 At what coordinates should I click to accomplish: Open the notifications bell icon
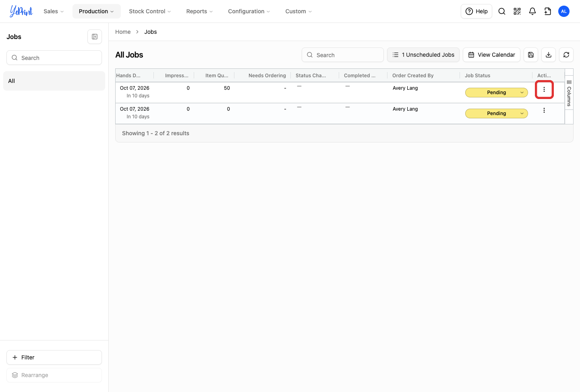[532, 11]
